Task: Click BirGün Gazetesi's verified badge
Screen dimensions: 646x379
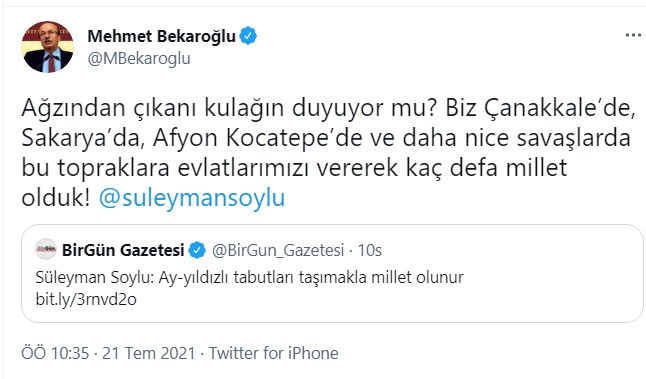Action: 197,250
